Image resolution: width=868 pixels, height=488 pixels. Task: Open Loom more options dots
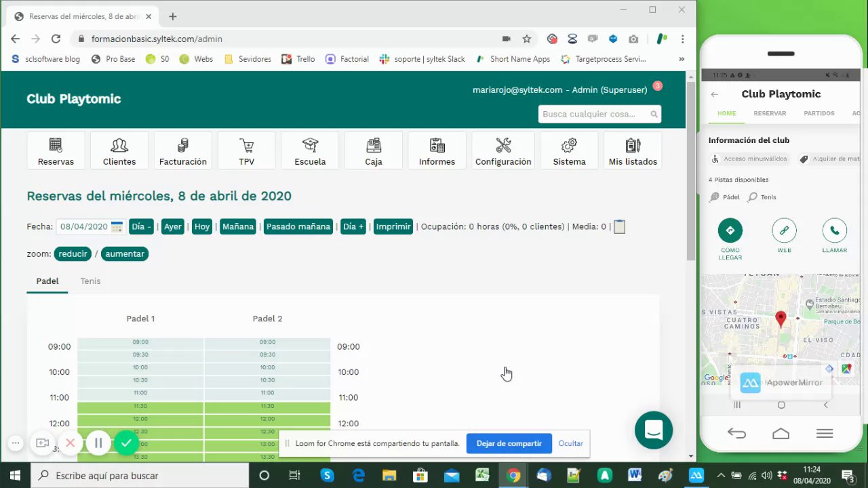pos(15,443)
